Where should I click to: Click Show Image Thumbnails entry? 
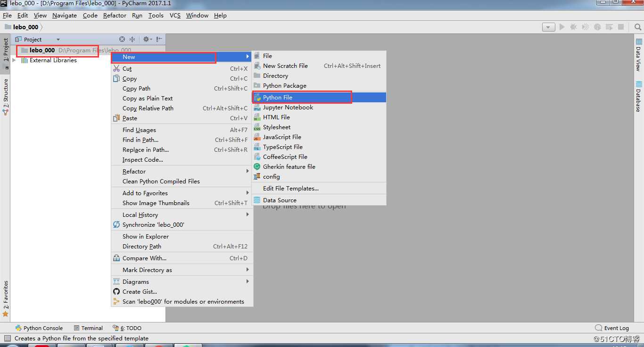pos(182,203)
